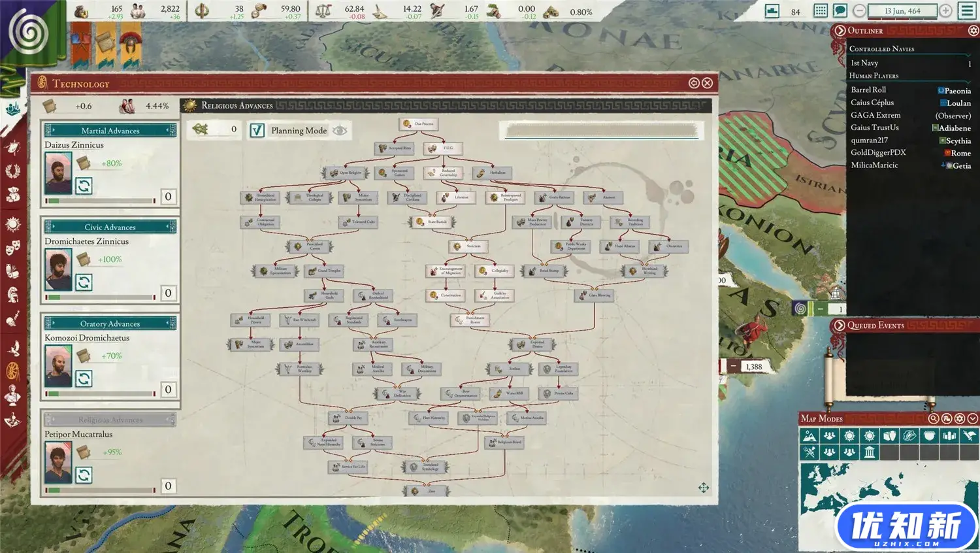
Task: Replace researcher Petipor Mucatralus using the swap icon
Action: coord(84,475)
